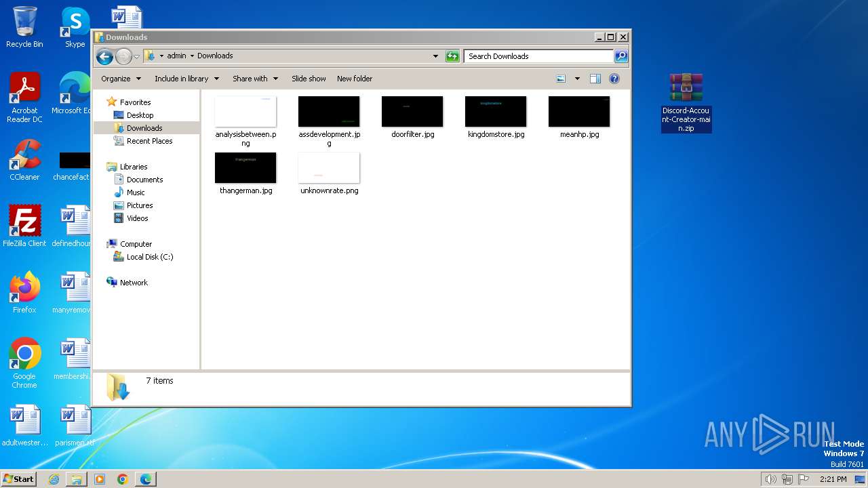
Task: Click Windows Explorer taskbar button
Action: coord(77,479)
